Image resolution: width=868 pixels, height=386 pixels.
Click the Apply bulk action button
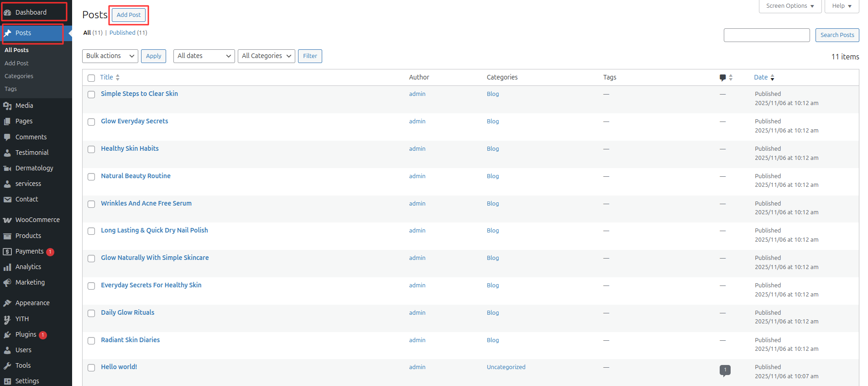click(153, 56)
